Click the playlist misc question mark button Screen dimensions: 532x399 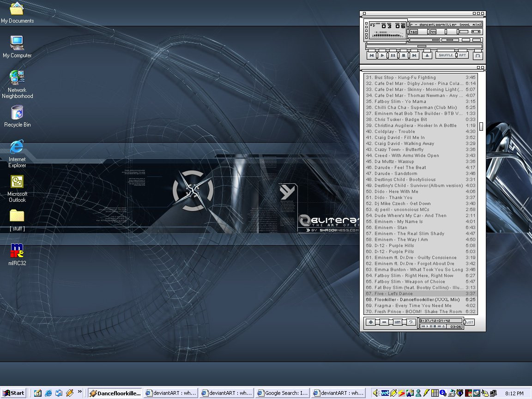pyautogui.click(x=411, y=322)
